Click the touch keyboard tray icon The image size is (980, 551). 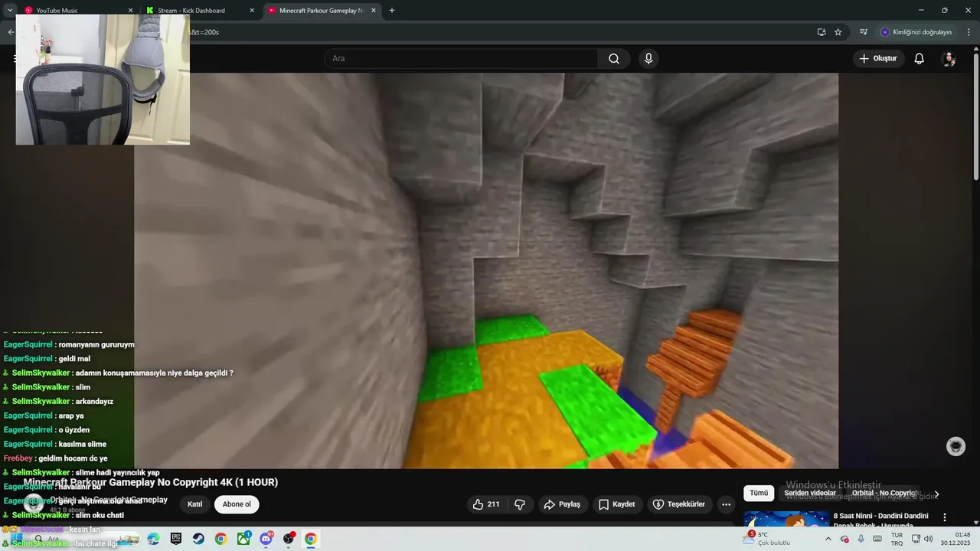877,539
